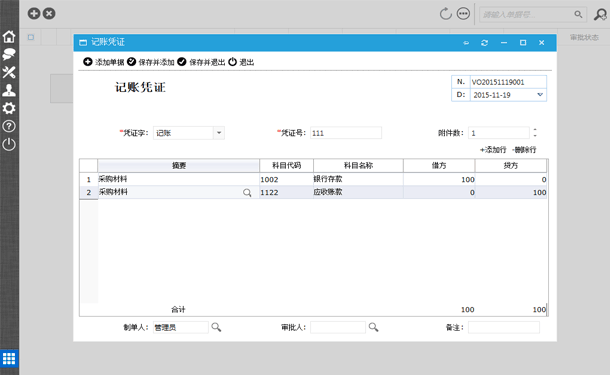
Task: Click the magnifier inside the search box
Action: [x=578, y=15]
